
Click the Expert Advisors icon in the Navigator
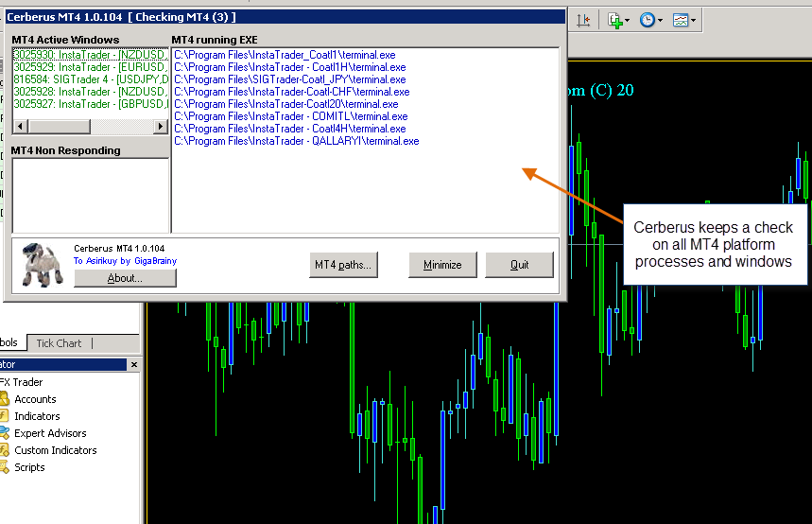(4, 433)
